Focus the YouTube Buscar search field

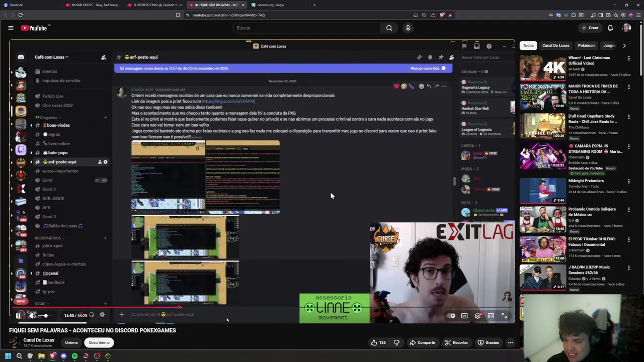pyautogui.click(x=306, y=28)
